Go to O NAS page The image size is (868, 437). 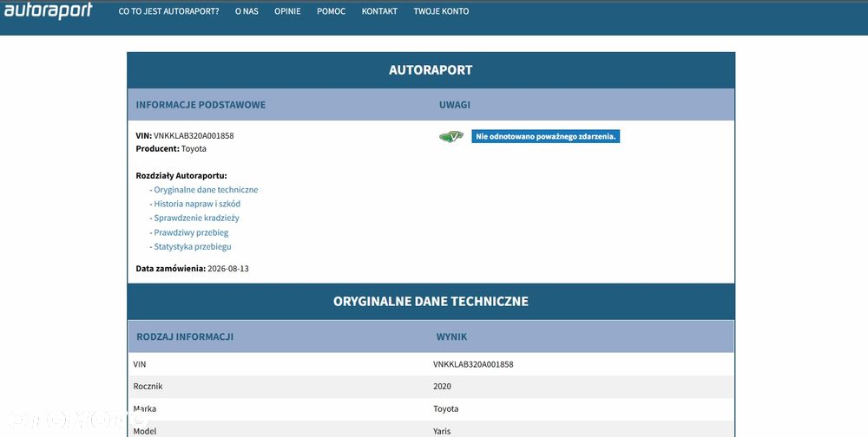pyautogui.click(x=247, y=11)
